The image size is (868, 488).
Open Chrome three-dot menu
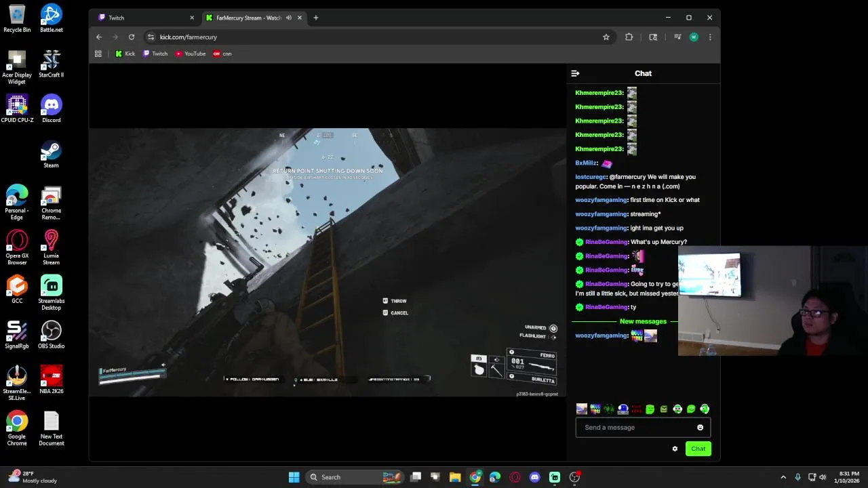point(710,37)
